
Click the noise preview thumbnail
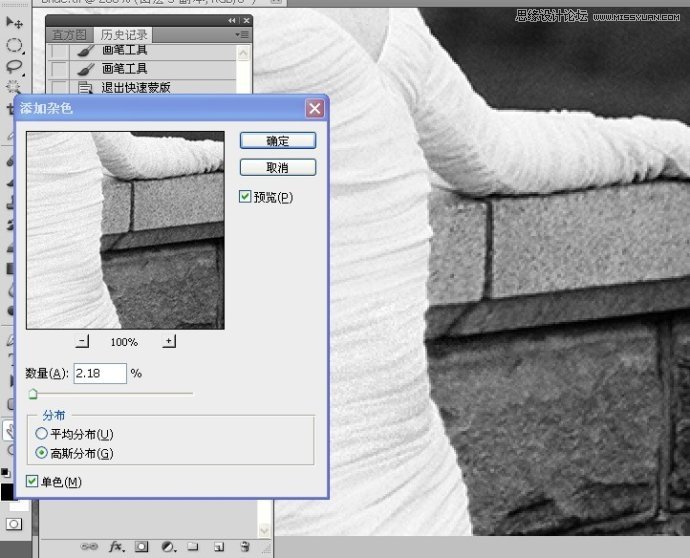pos(125,230)
